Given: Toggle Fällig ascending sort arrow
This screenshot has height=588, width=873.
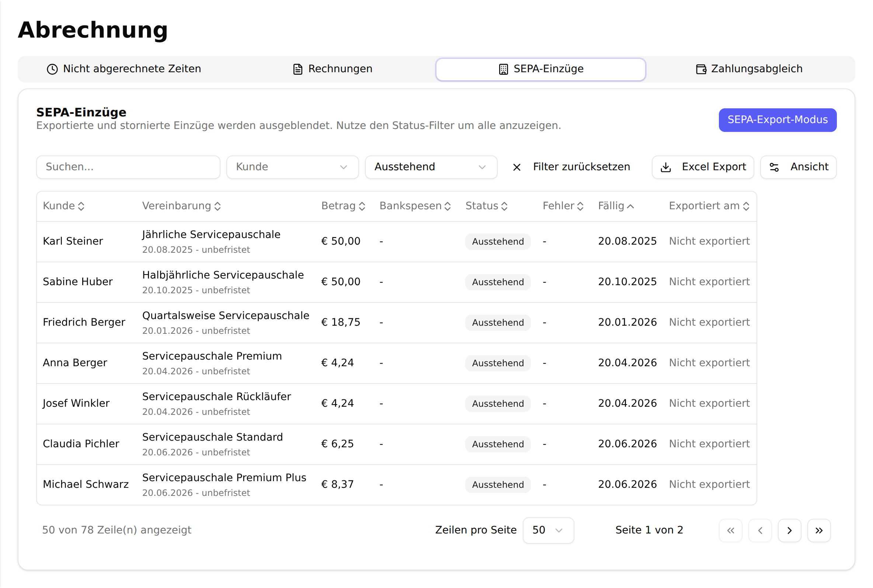Looking at the screenshot, I should 630,206.
